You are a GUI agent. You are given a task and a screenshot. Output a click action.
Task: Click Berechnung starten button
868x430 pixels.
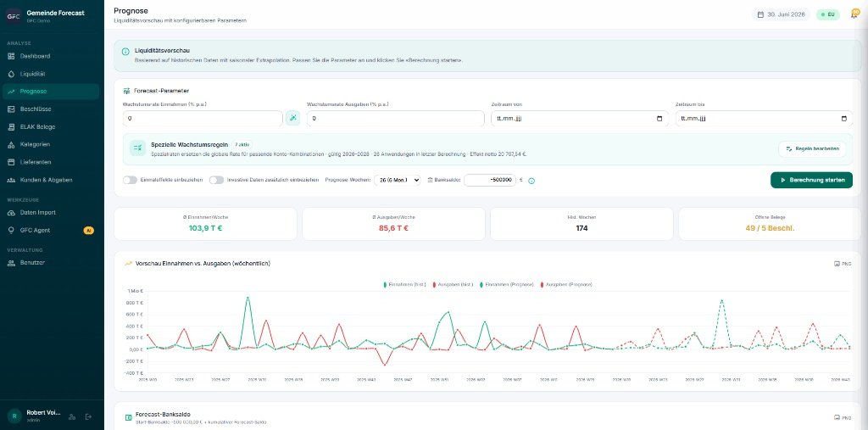click(811, 180)
